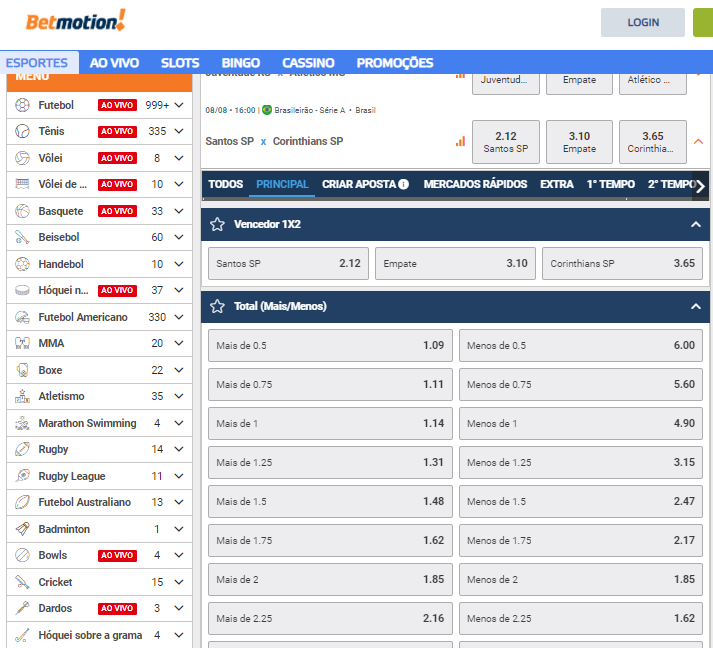Collapse the Total (Mais/Menos) market section
The height and width of the screenshot is (648, 713).
(x=696, y=306)
